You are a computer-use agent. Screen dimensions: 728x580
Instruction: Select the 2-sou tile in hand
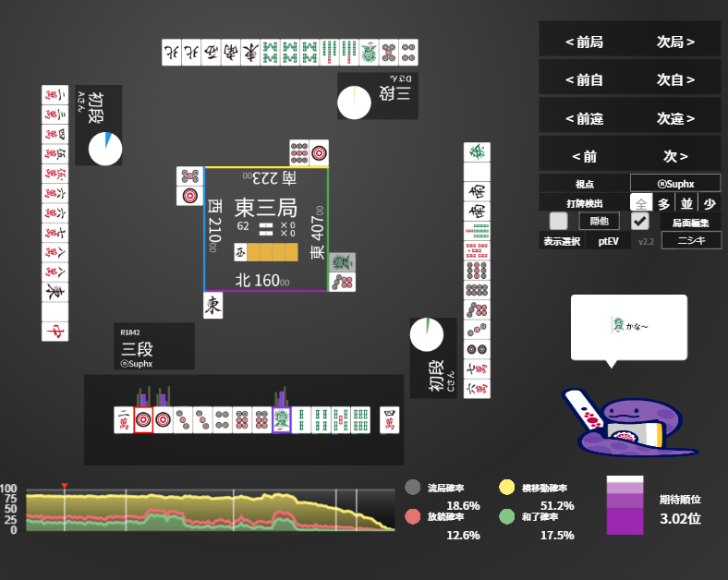pyautogui.click(x=301, y=420)
